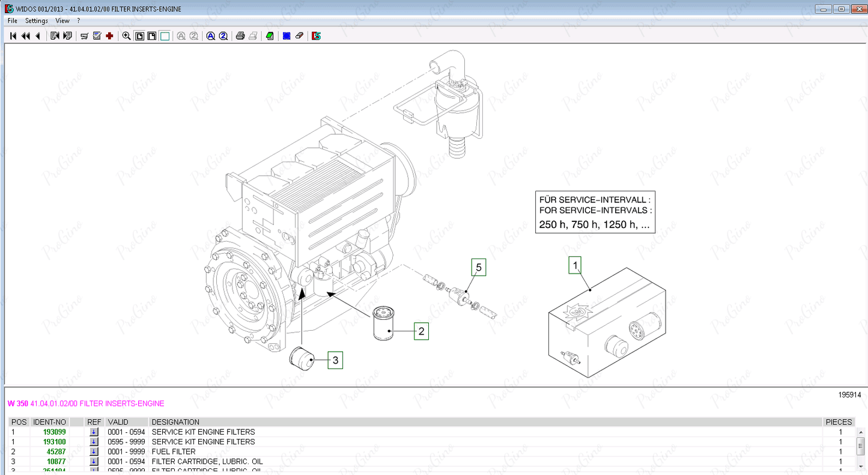
Task: Click the magnifying glass zoom icon
Action: pyautogui.click(x=126, y=36)
